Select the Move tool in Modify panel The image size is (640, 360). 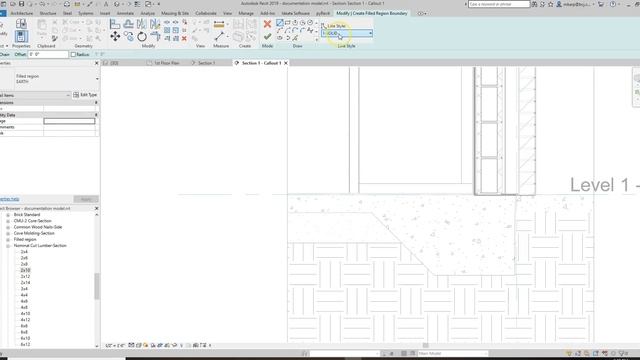[x=115, y=37]
